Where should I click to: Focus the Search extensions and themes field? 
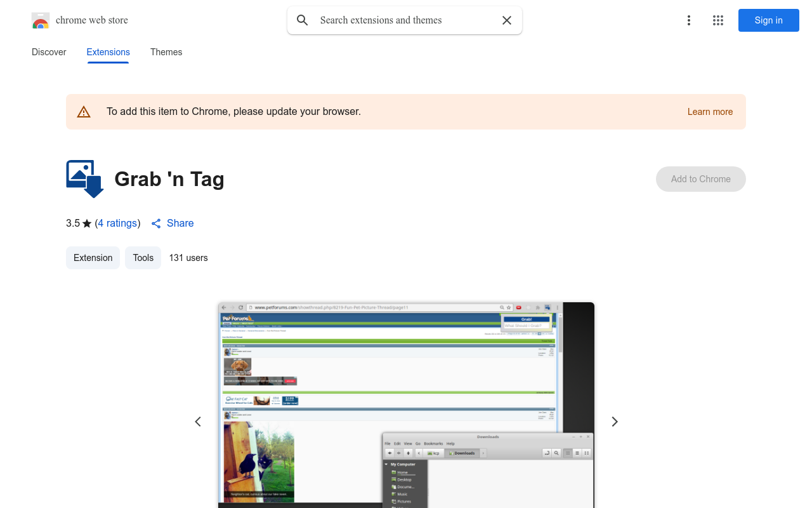tap(405, 20)
